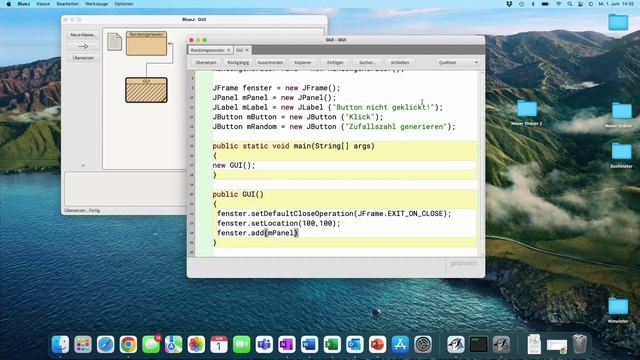The width and height of the screenshot is (640, 360).
Task: Click Übersetzen in BlueJ main window
Action: pyautogui.click(x=83, y=58)
